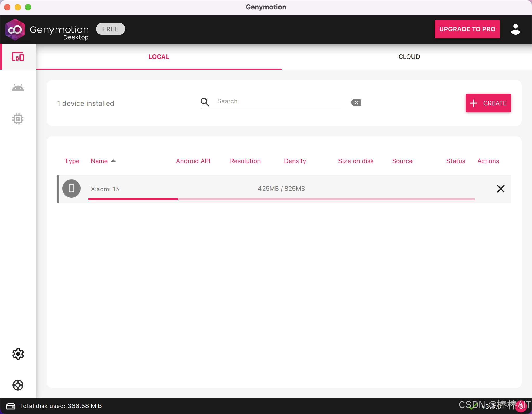The height and width of the screenshot is (414, 532).
Task: Open the help lifebuoy icon
Action: tap(18, 385)
